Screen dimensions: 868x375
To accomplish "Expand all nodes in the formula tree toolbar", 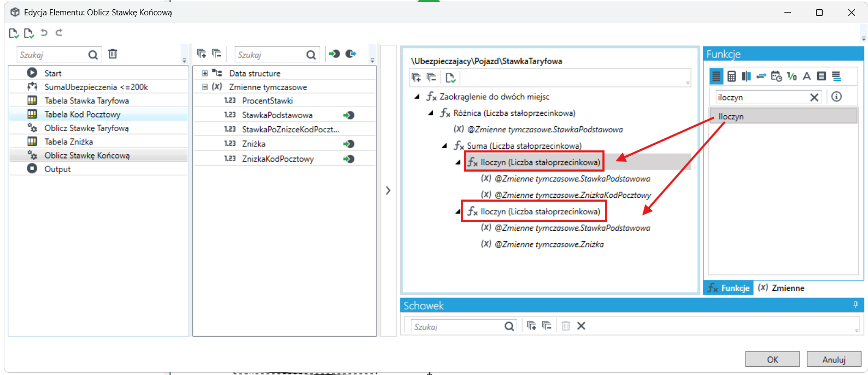I will point(417,78).
